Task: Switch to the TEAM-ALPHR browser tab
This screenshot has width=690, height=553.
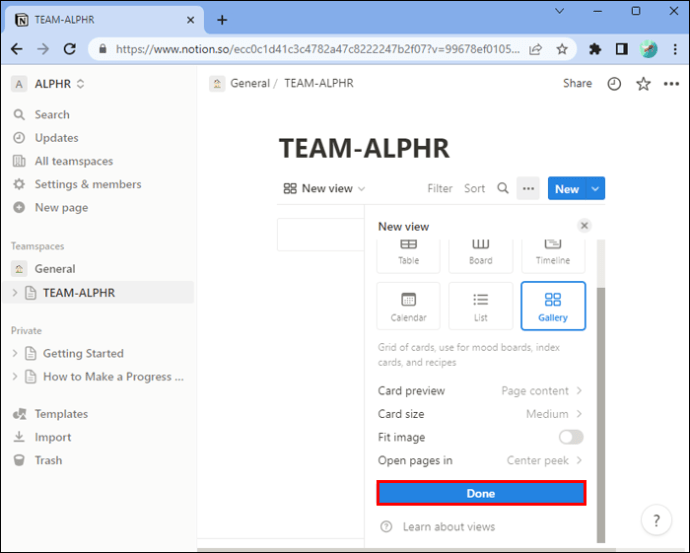Action: (x=104, y=20)
